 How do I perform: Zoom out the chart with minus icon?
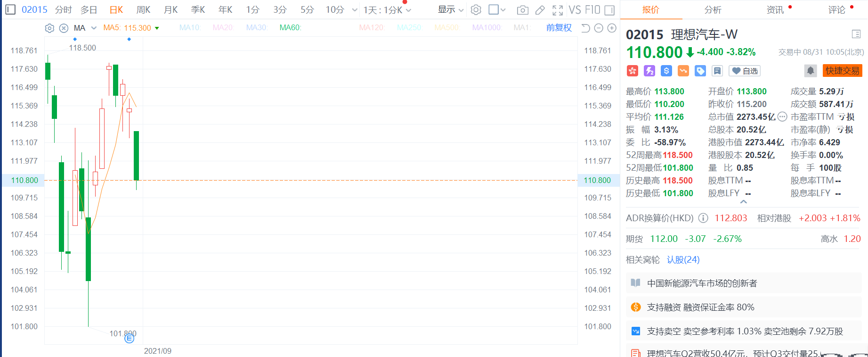tap(599, 28)
